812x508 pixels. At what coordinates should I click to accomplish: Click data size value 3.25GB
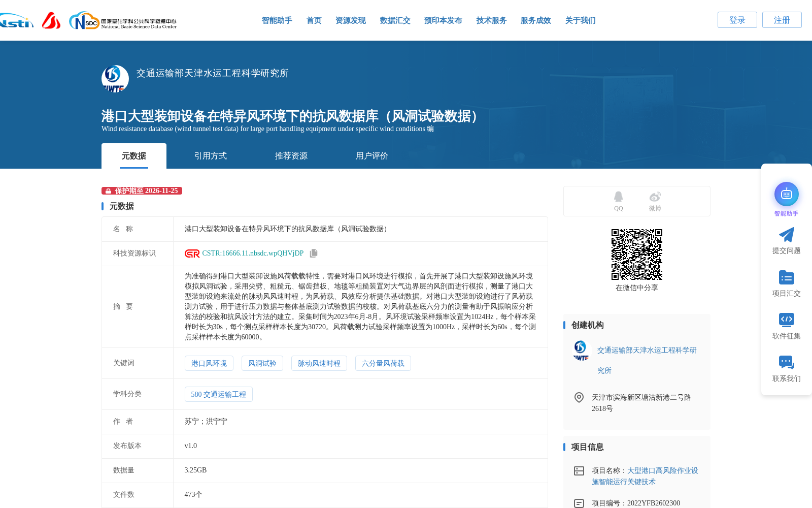coord(195,470)
